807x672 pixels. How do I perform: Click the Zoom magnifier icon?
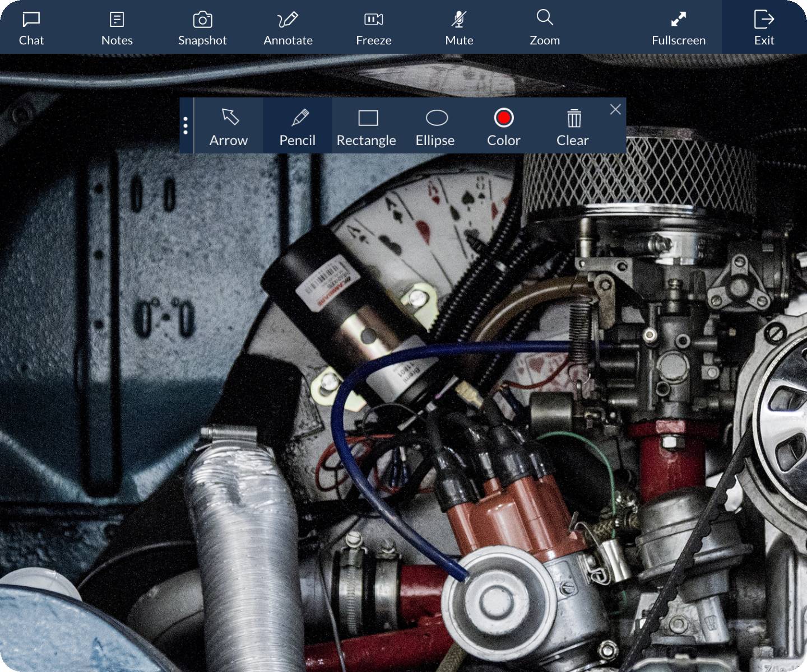pos(545,20)
